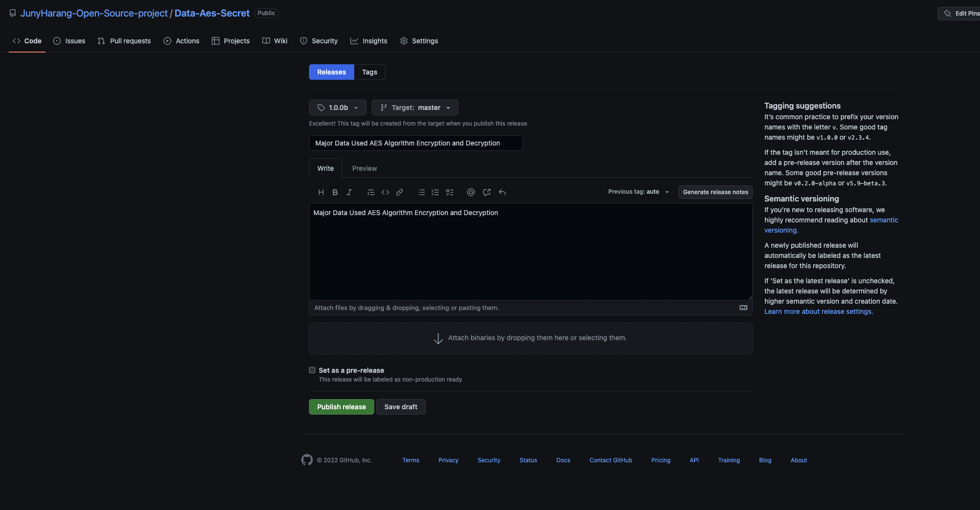This screenshot has width=980, height=510.
Task: Open the Privacy footer link
Action: point(448,460)
